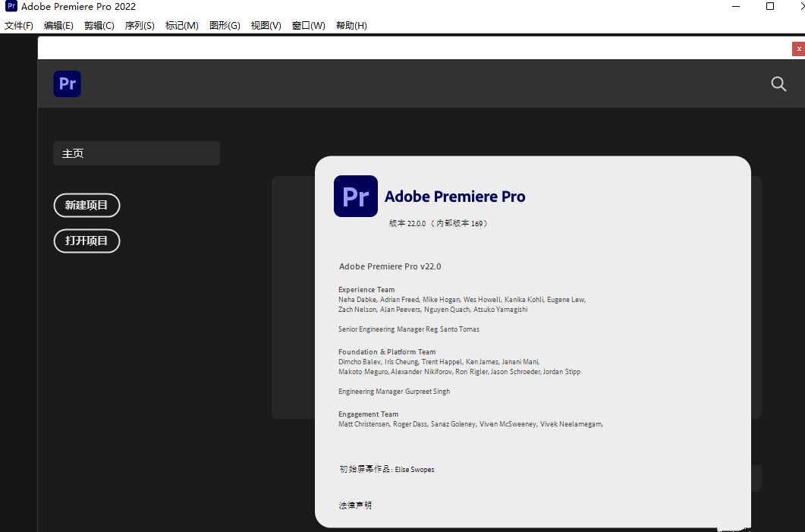Open the 视图 menu
This screenshot has height=532, width=805.
click(266, 25)
